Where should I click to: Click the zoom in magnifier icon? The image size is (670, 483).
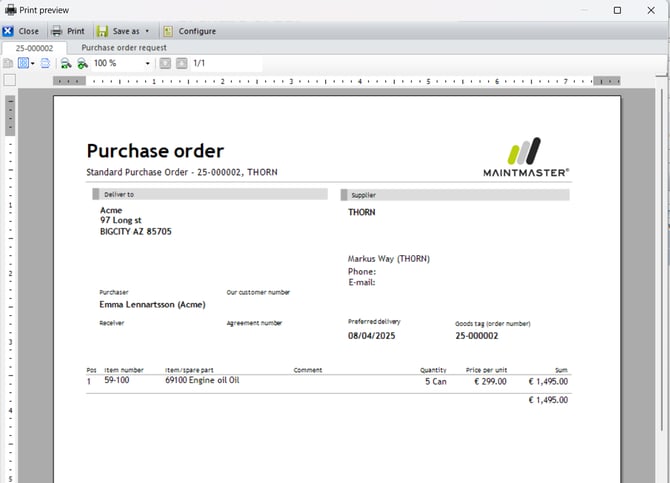coord(82,64)
